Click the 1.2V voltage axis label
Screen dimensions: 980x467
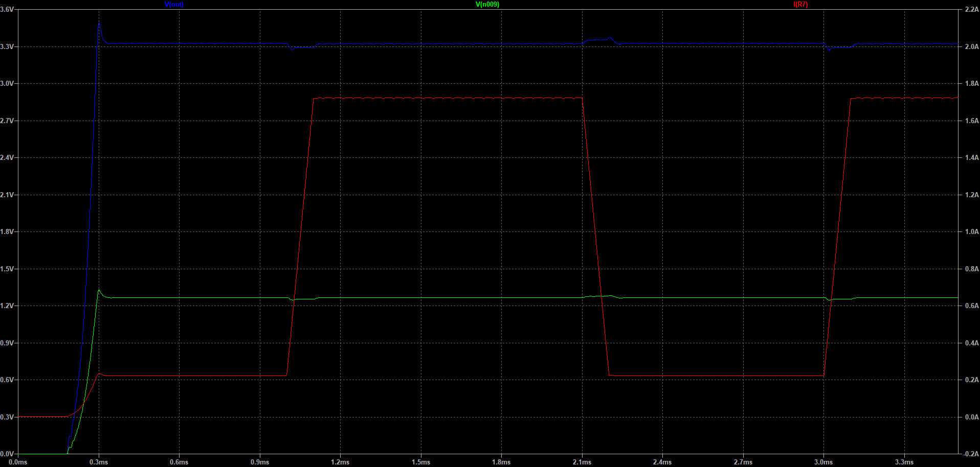coord(7,306)
